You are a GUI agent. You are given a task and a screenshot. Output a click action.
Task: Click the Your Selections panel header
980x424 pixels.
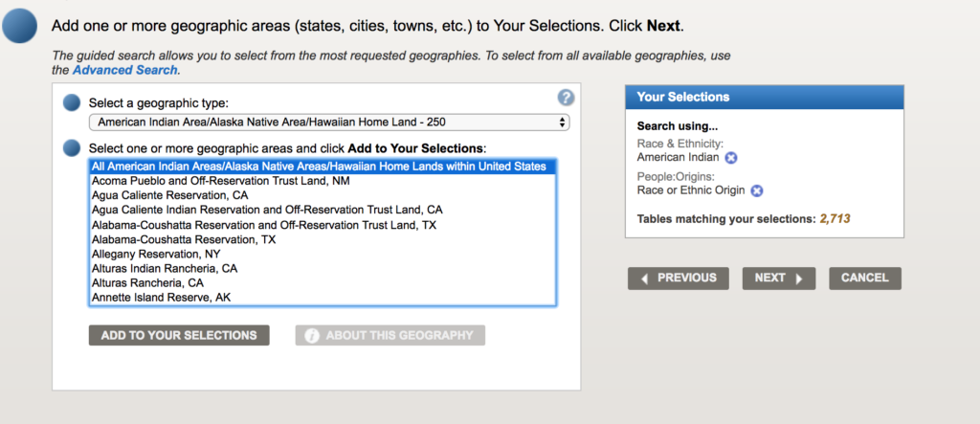click(x=765, y=97)
